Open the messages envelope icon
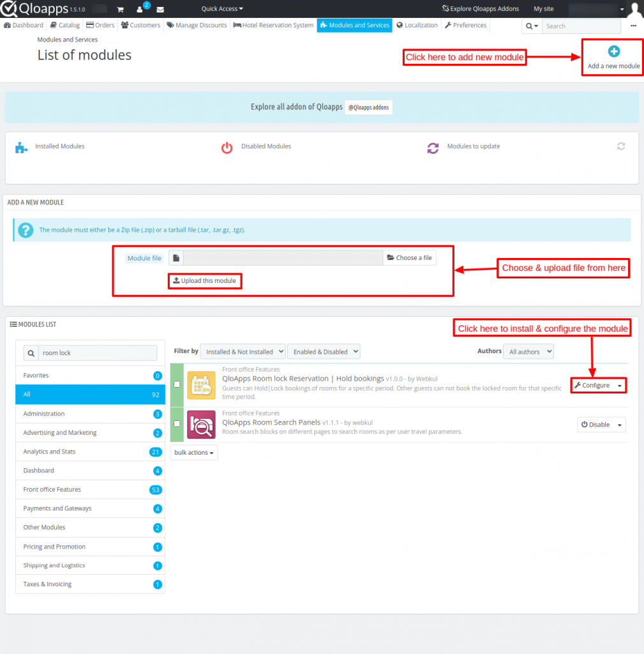Image resolution: width=644 pixels, height=654 pixels. coord(160,9)
